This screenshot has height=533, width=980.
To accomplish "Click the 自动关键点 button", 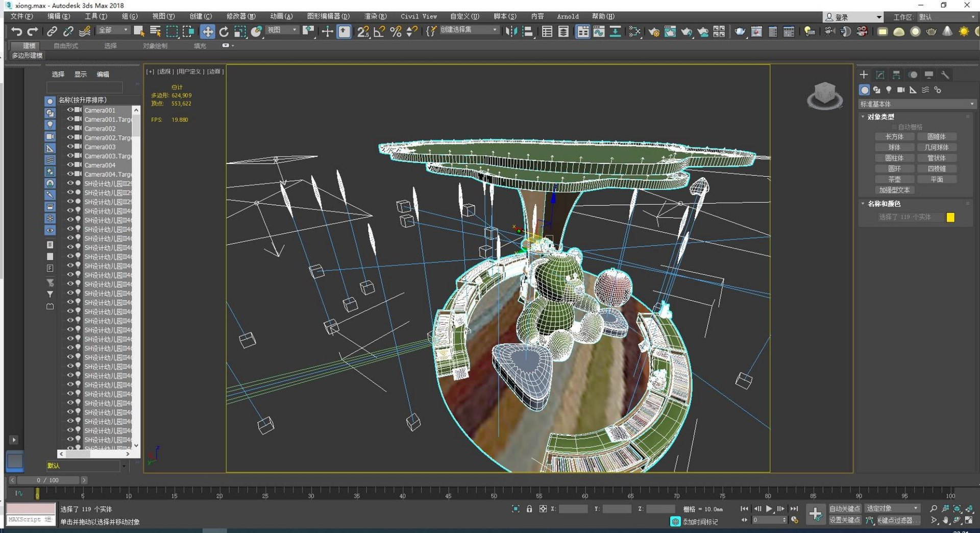I will point(844,508).
